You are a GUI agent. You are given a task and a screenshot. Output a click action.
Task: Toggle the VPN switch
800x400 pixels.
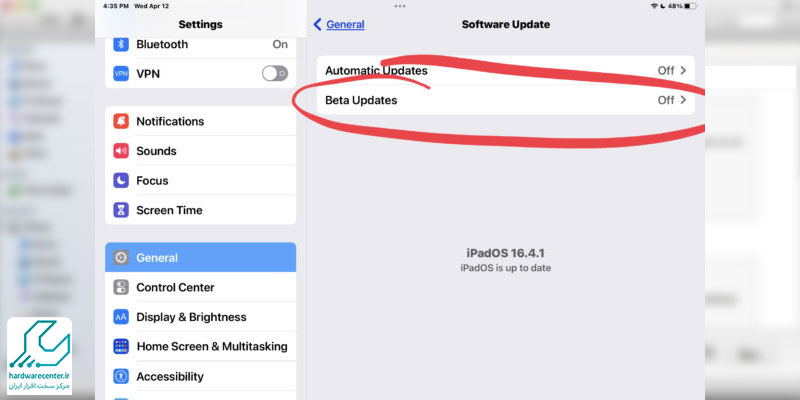[x=275, y=73]
